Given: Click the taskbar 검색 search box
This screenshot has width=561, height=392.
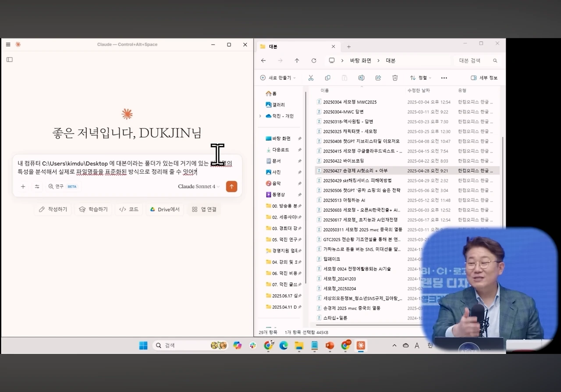Looking at the screenshot, I should pos(191,346).
